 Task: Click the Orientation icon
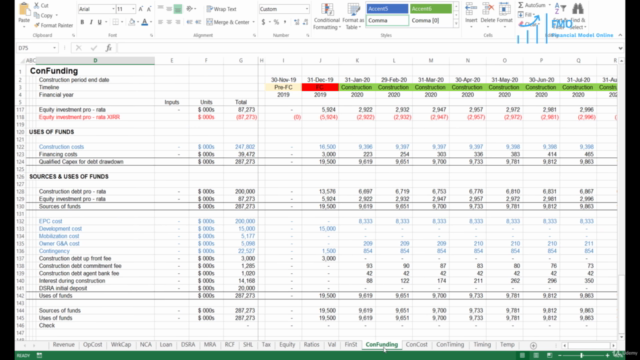190,9
